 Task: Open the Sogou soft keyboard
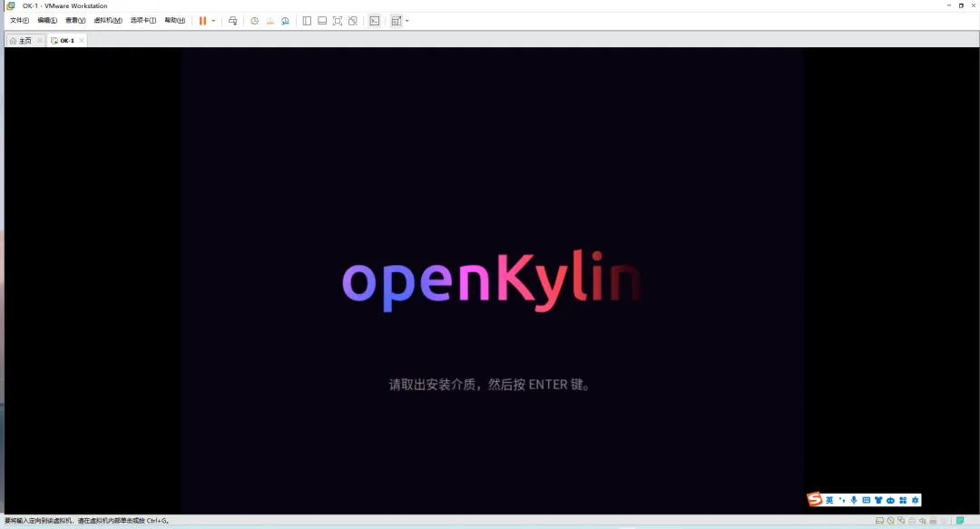[867, 500]
